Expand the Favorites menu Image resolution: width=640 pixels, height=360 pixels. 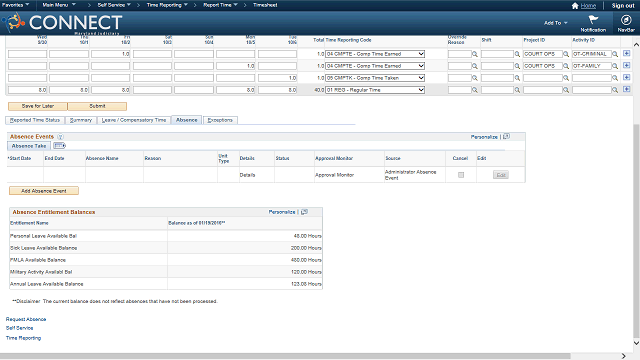click(16, 5)
